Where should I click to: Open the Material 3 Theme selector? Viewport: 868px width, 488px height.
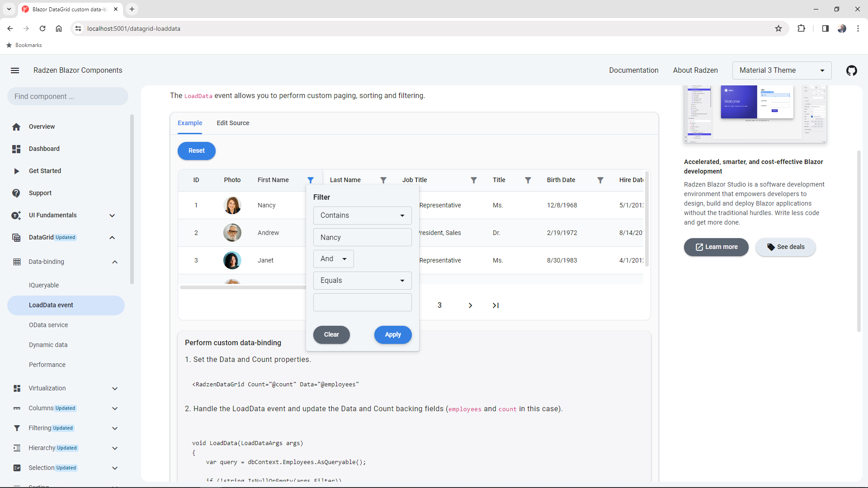[x=782, y=70]
